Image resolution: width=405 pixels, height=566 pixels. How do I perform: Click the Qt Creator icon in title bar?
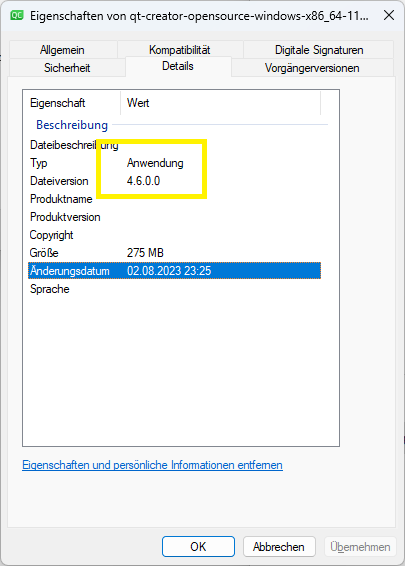[x=17, y=16]
